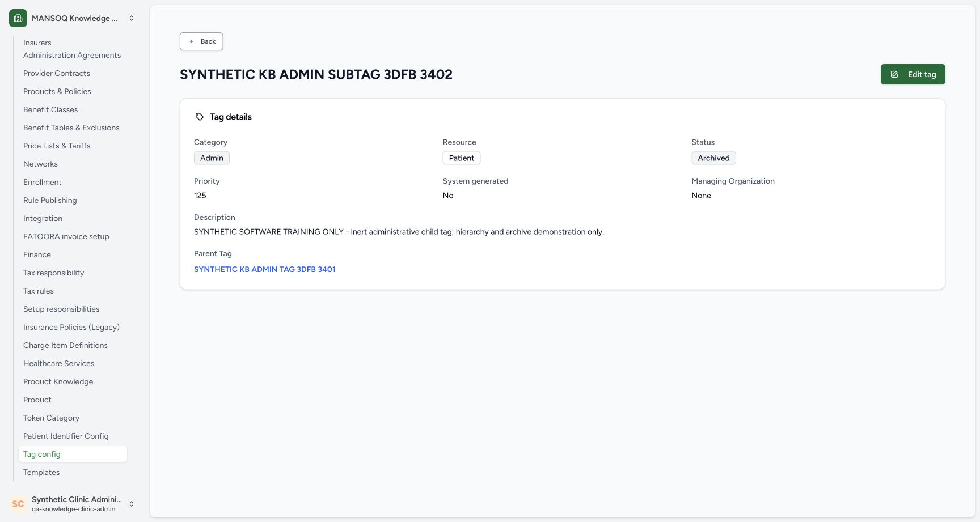This screenshot has height=522, width=980.
Task: Open Tax responsibility page
Action: click(53, 273)
